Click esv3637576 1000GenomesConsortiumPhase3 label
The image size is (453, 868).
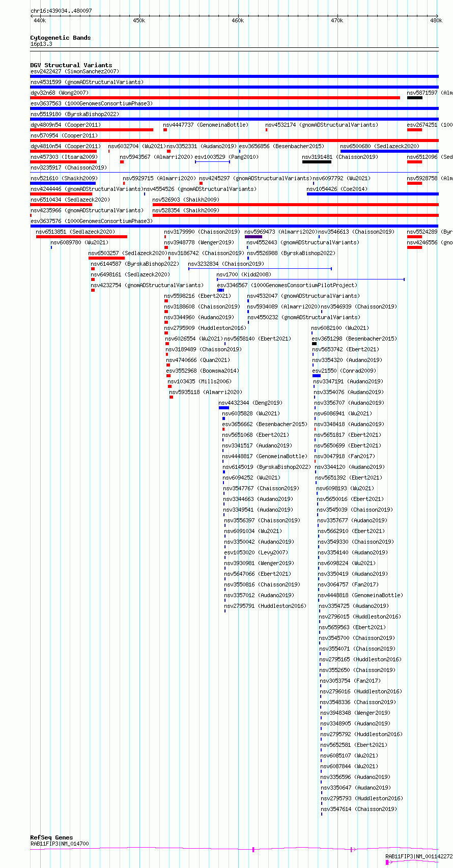[92, 221]
